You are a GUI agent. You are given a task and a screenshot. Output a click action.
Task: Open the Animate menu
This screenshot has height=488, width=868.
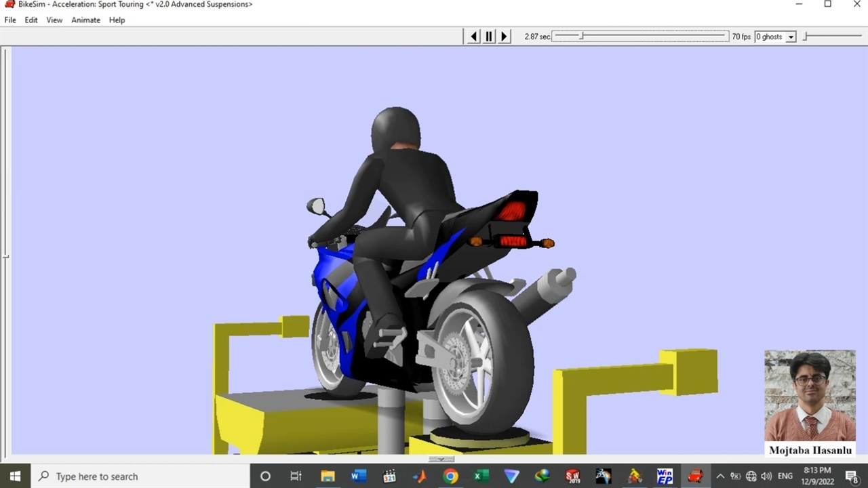85,20
